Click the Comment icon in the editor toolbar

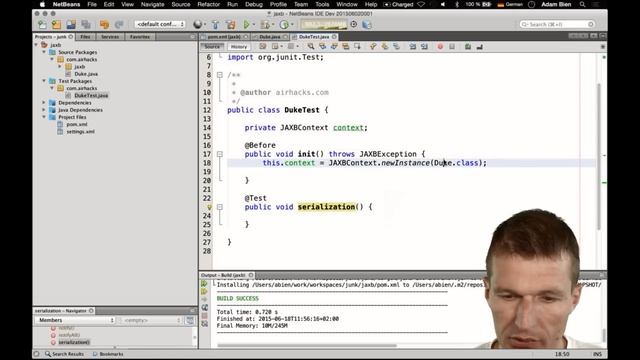(468, 47)
